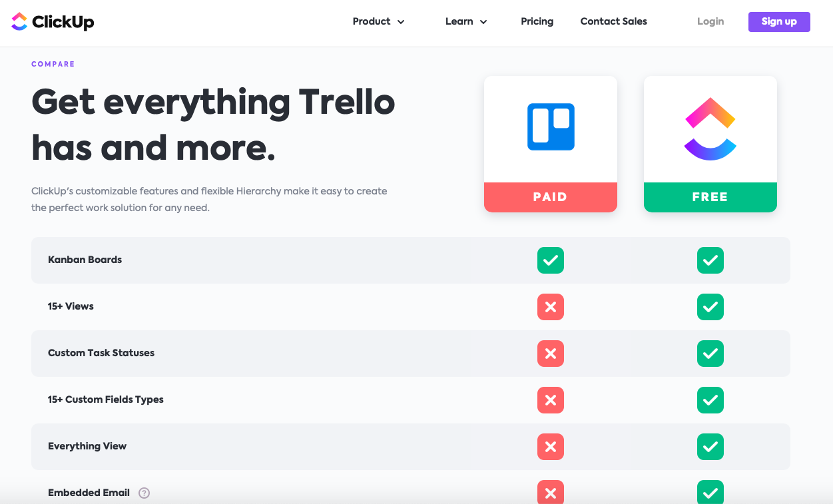
Task: Click the ClickUp logo in the header
Action: [53, 22]
